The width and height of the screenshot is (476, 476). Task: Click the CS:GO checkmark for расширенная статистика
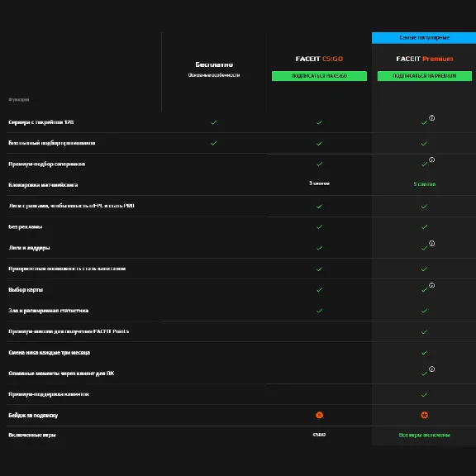point(319,311)
